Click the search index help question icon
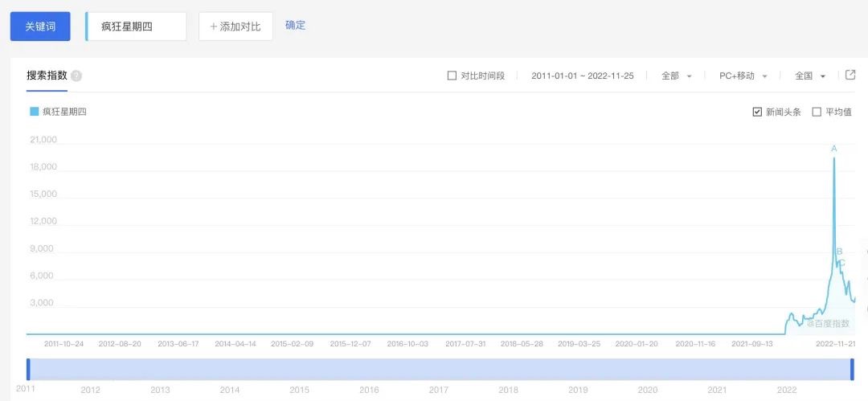The height and width of the screenshot is (401, 868). click(76, 76)
